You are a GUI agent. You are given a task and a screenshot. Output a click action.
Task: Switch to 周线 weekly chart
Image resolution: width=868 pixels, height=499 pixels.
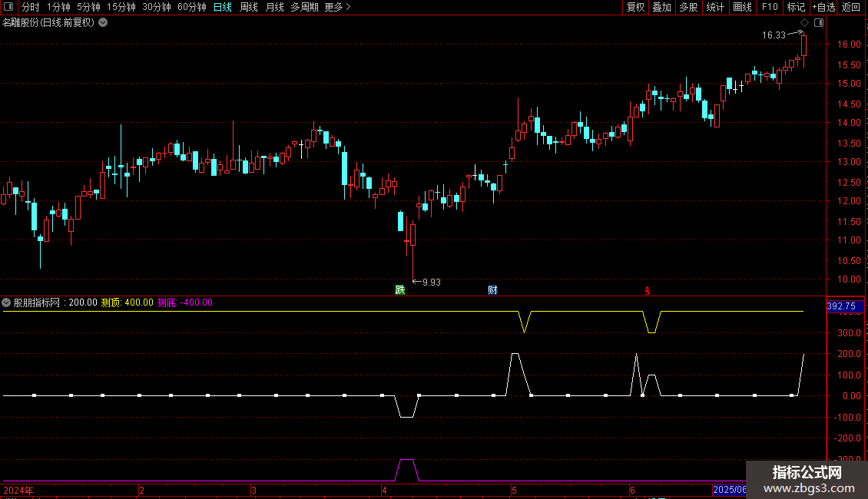(249, 7)
